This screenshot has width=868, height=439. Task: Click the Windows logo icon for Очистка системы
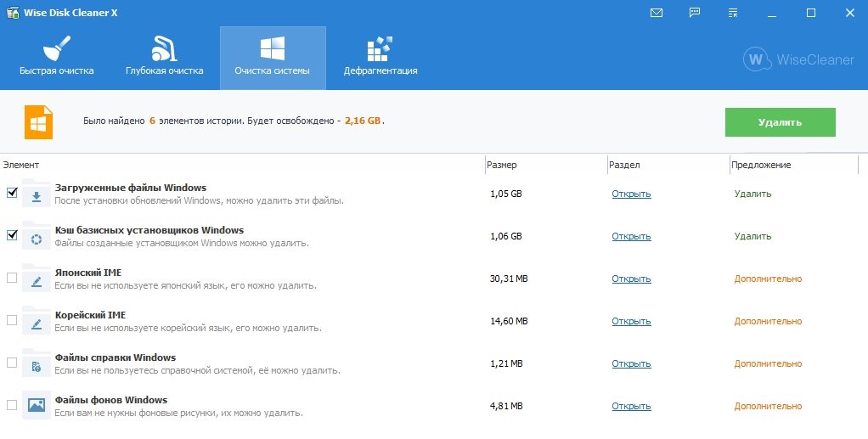click(273, 48)
